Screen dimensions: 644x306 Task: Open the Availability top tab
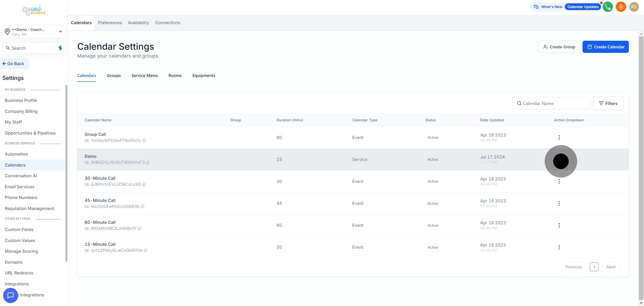coord(138,23)
